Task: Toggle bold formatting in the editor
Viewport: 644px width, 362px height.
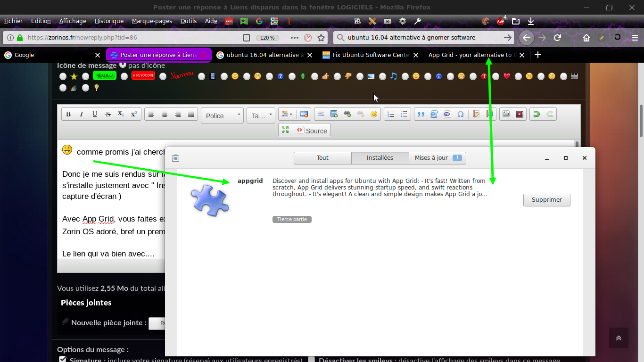Action: (68, 115)
